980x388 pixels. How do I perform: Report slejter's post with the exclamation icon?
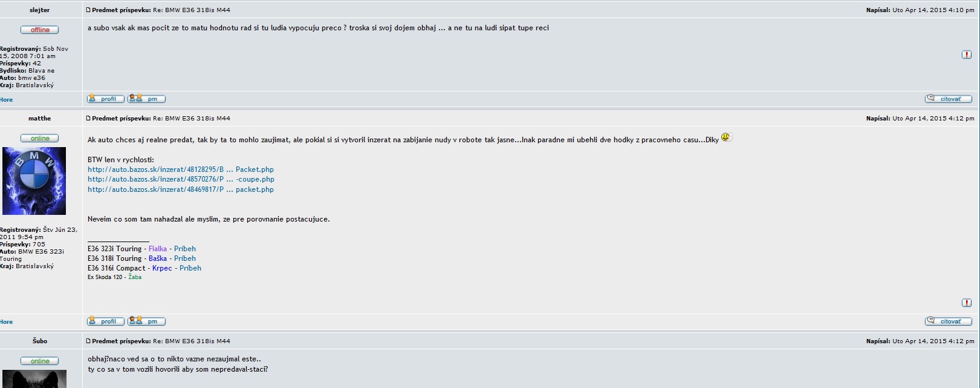966,54
